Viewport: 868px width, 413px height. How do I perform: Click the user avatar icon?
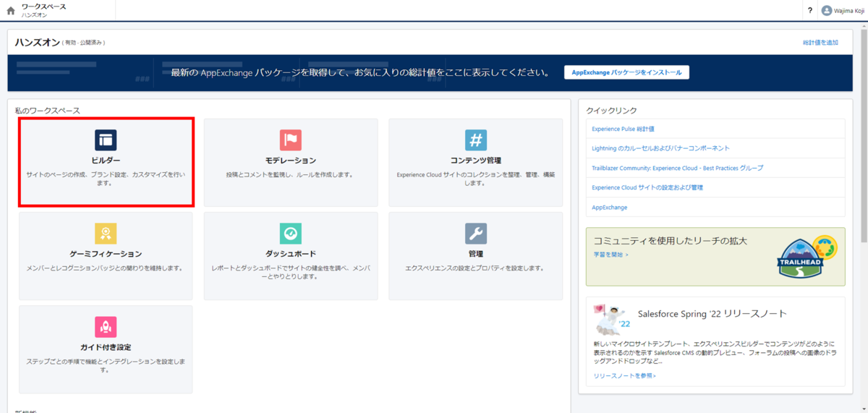[x=827, y=10]
